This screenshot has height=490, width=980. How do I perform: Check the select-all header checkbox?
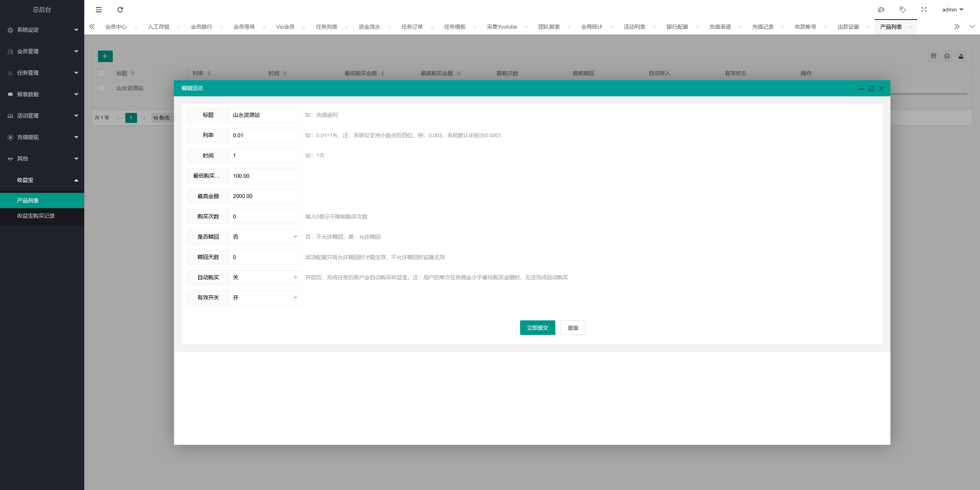102,74
